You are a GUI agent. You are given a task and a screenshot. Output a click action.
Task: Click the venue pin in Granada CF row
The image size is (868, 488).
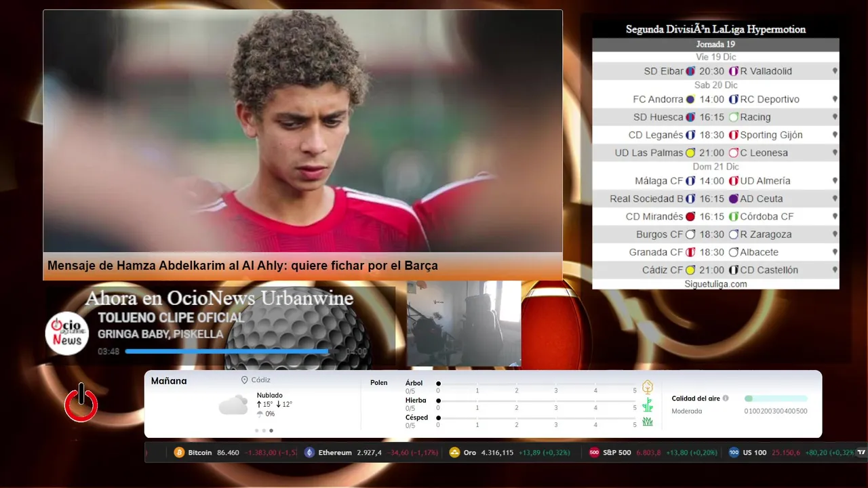(835, 252)
